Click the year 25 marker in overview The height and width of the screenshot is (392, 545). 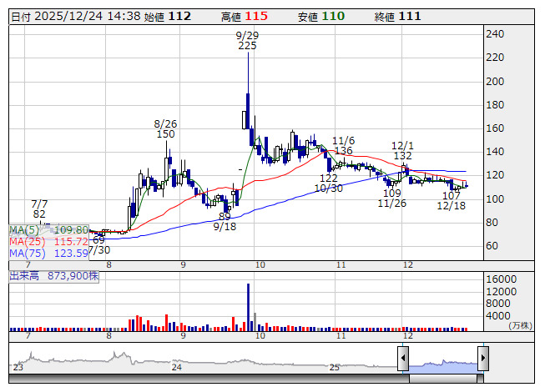(x=335, y=367)
